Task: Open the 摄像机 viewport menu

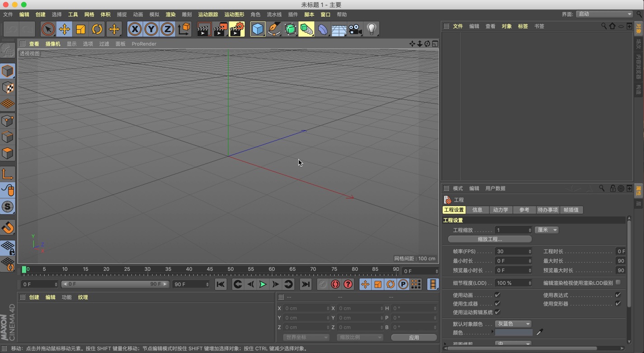Action: [x=53, y=44]
